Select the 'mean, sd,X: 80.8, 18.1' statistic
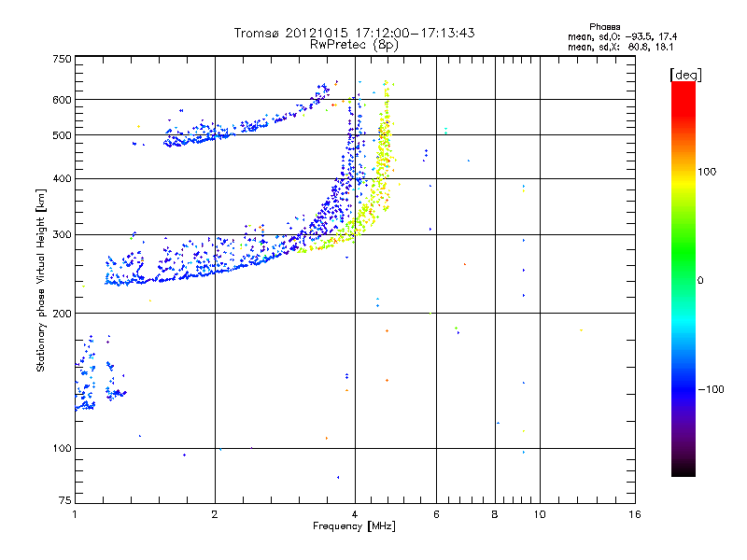This screenshot has height=560, width=747. click(x=620, y=48)
